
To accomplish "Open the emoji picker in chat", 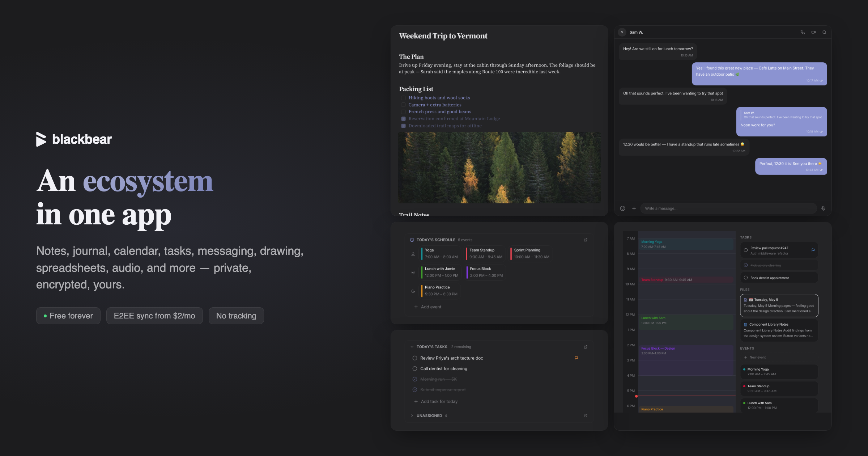I will coord(622,208).
